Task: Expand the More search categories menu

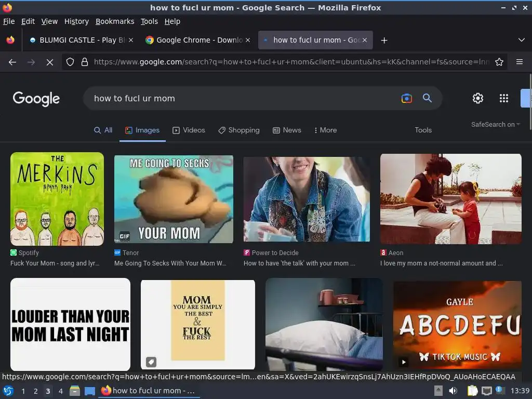Action: 325,130
